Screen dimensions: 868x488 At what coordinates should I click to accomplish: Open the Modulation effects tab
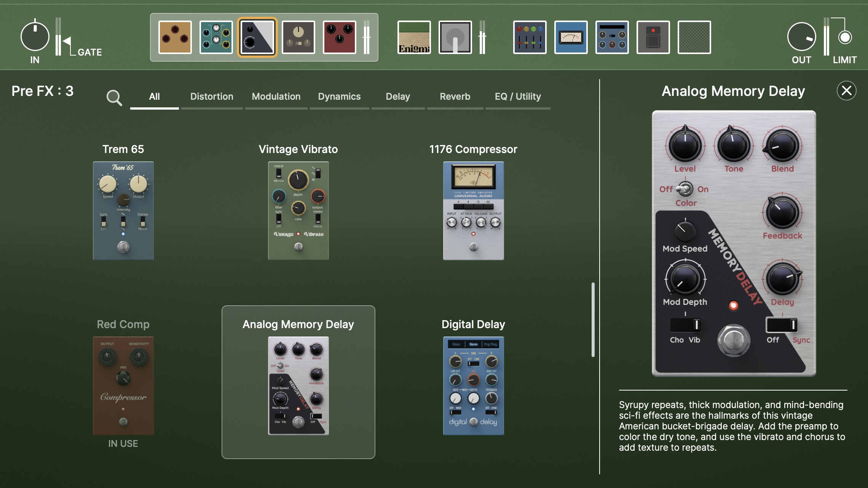pyautogui.click(x=276, y=96)
